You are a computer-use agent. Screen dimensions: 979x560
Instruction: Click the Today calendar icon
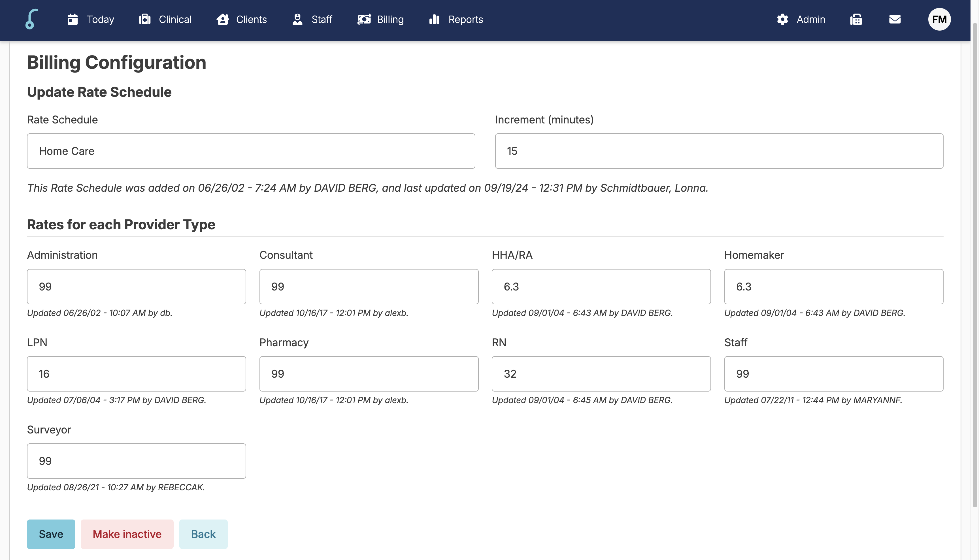click(x=72, y=19)
